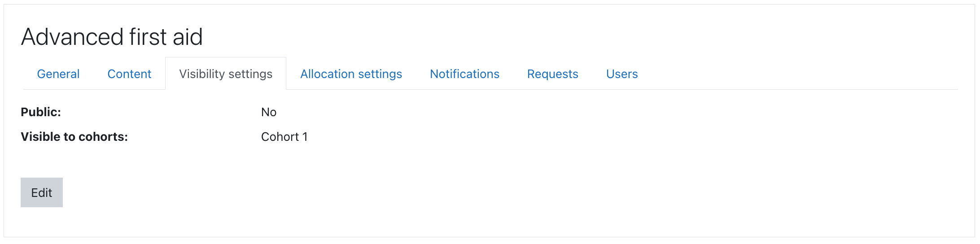Screen dimensions: 980x244
Task: Click the Visible to cohorts: label
Action: coord(74,137)
